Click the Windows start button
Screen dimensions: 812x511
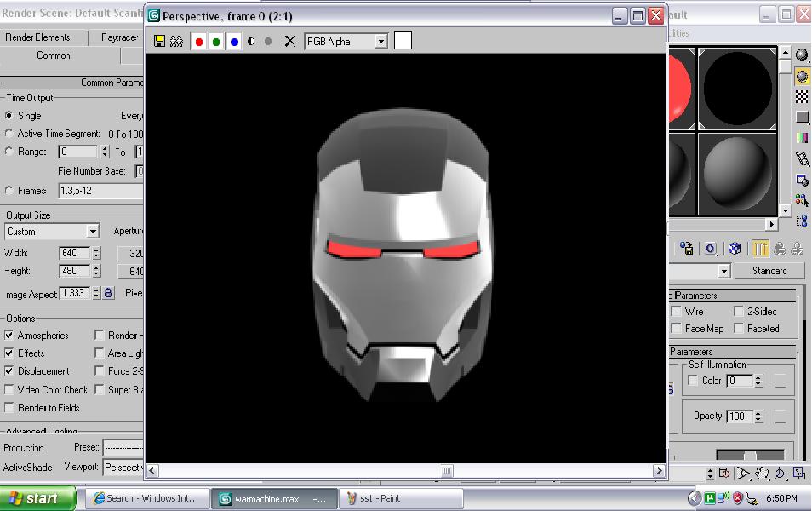tap(37, 498)
